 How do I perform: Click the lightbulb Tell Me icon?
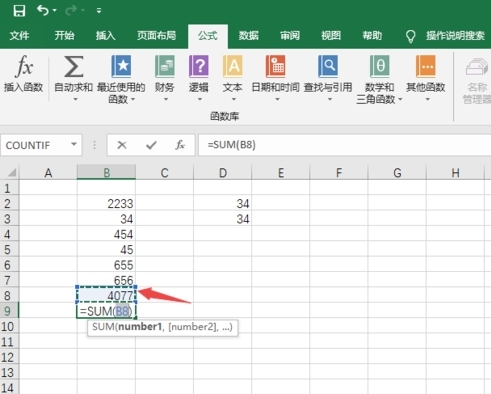click(410, 36)
